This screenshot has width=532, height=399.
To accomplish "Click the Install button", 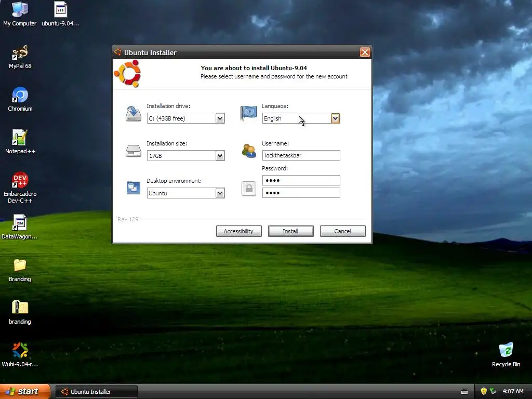I will [x=291, y=231].
